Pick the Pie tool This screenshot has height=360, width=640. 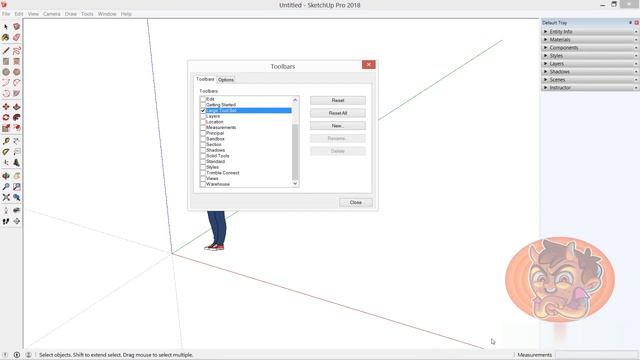(x=16, y=93)
